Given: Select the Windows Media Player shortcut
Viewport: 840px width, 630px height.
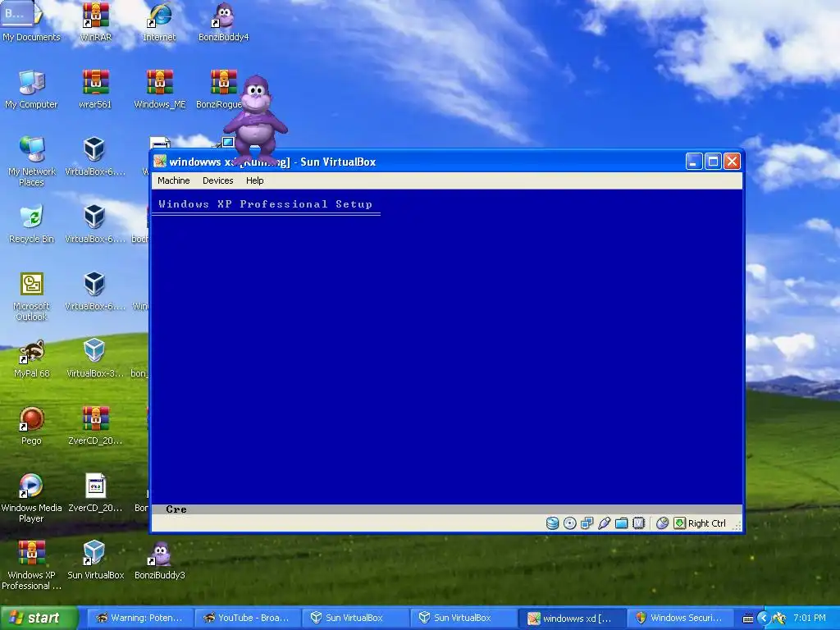Looking at the screenshot, I should click(31, 498).
